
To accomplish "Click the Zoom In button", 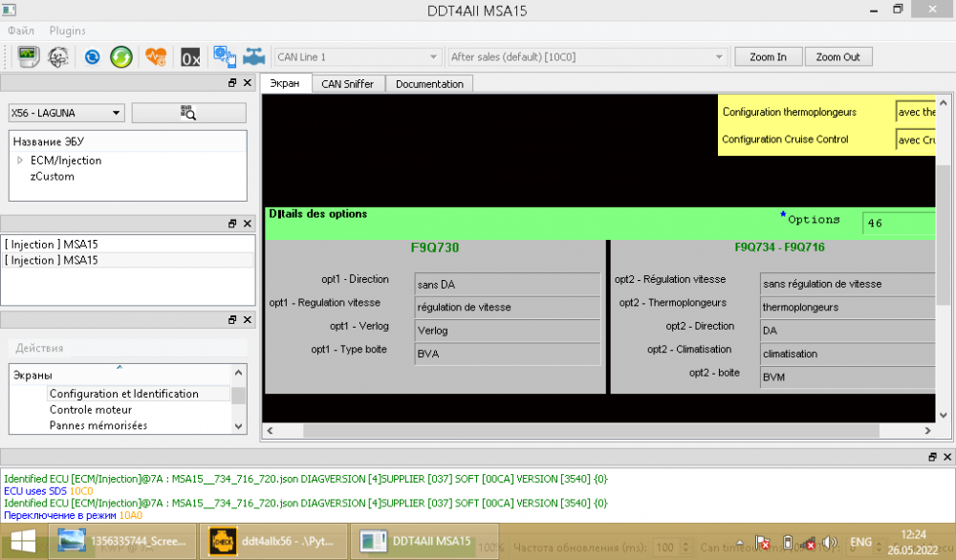I will click(769, 56).
